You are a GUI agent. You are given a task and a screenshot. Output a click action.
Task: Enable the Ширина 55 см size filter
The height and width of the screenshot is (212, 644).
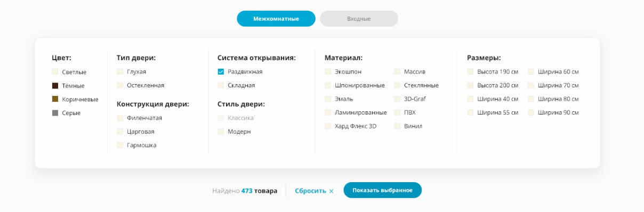click(x=470, y=112)
